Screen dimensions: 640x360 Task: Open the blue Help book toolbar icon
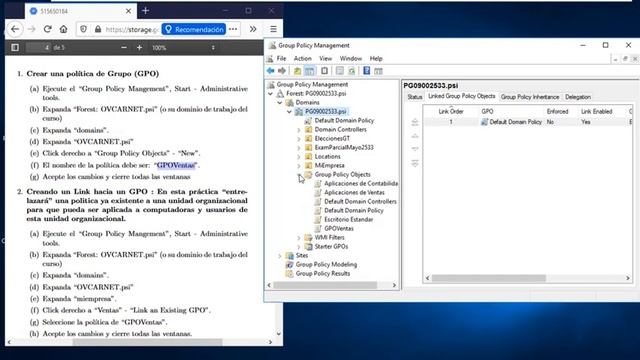pos(367,71)
